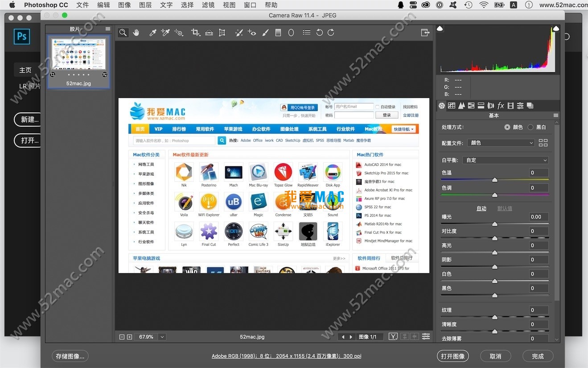
Task: Open the 图层 menu
Action: pyautogui.click(x=145, y=5)
